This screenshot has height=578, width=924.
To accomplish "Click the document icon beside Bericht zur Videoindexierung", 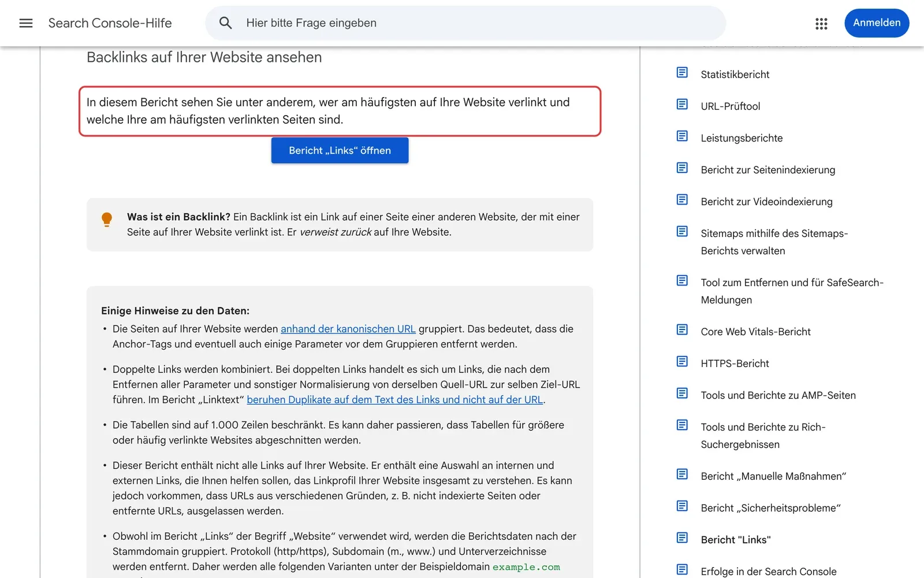I will 682,199.
